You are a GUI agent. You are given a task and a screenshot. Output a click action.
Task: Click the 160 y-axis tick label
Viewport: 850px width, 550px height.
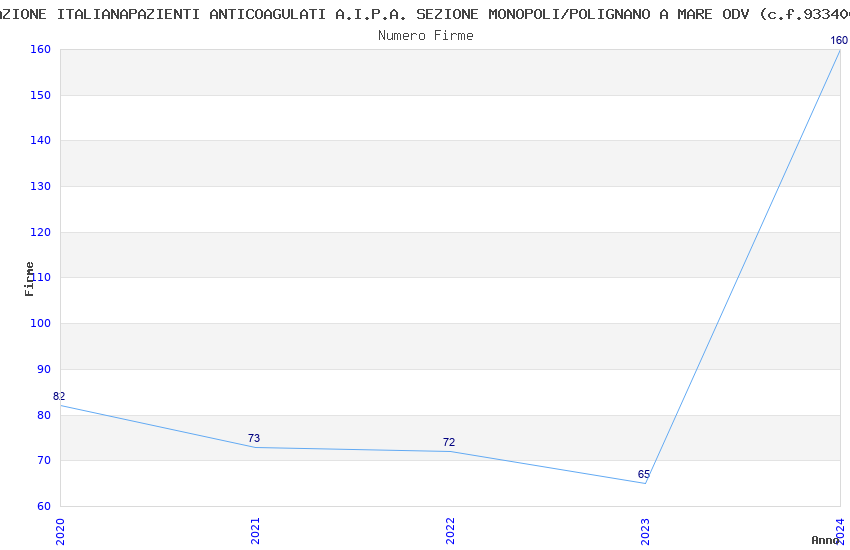click(x=41, y=49)
